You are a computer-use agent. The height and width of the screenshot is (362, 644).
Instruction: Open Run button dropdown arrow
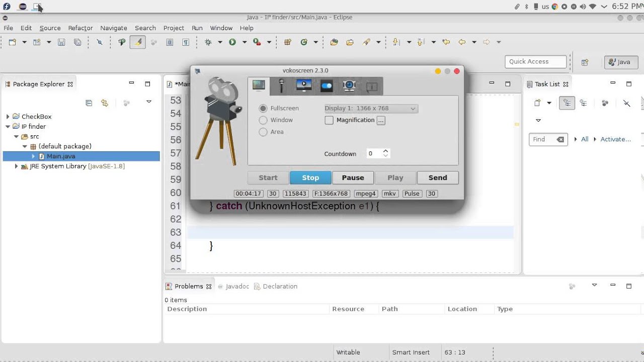pos(245,42)
